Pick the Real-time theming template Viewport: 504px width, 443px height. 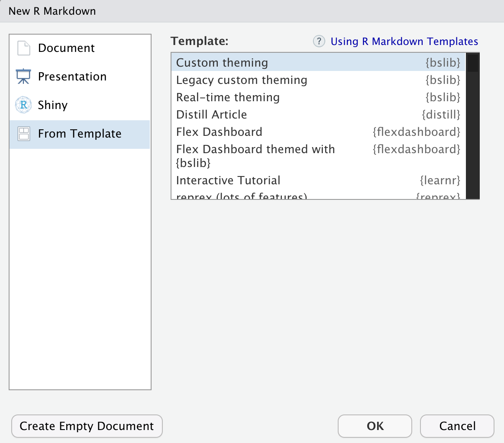point(318,97)
